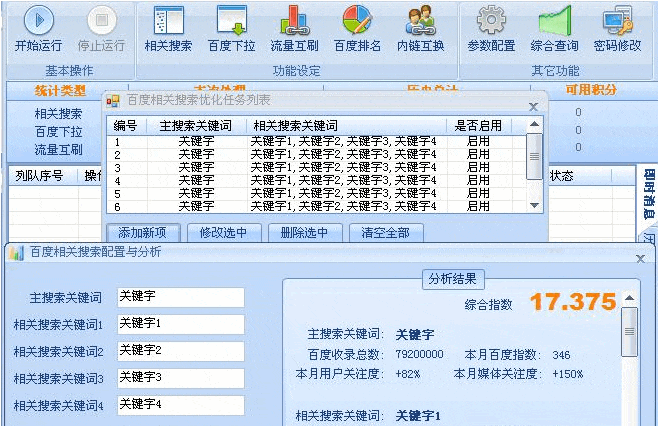Click the analysis result scrollbar thumb
Viewport: 658px width, 426px height.
click(x=629, y=332)
